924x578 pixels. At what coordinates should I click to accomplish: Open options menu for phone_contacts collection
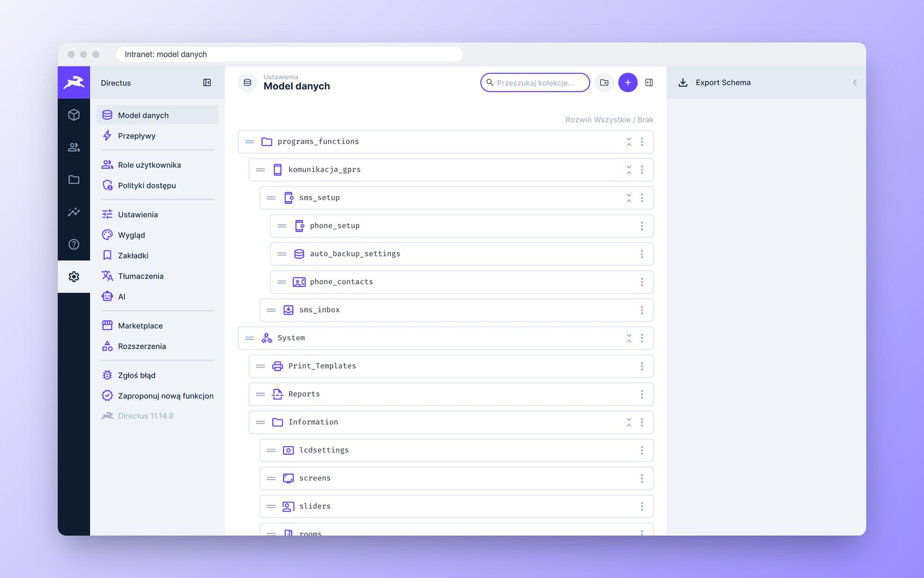click(x=642, y=282)
